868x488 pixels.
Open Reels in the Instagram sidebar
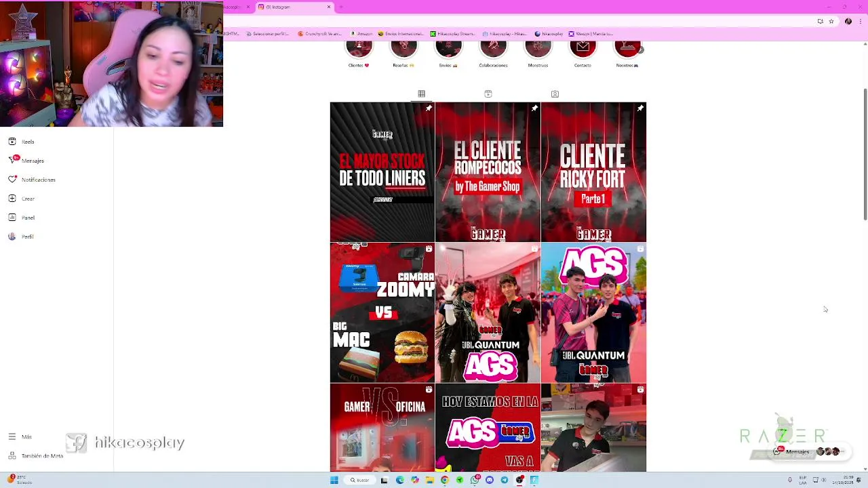coord(21,142)
